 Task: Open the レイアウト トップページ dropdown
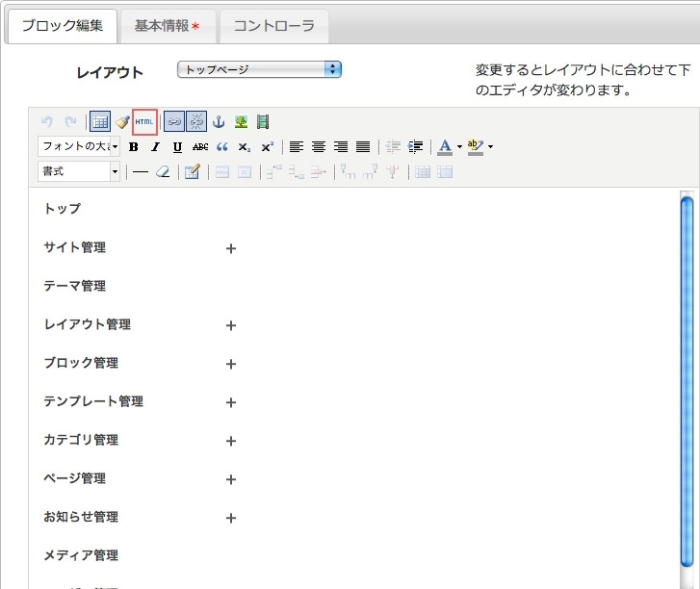pos(259,69)
